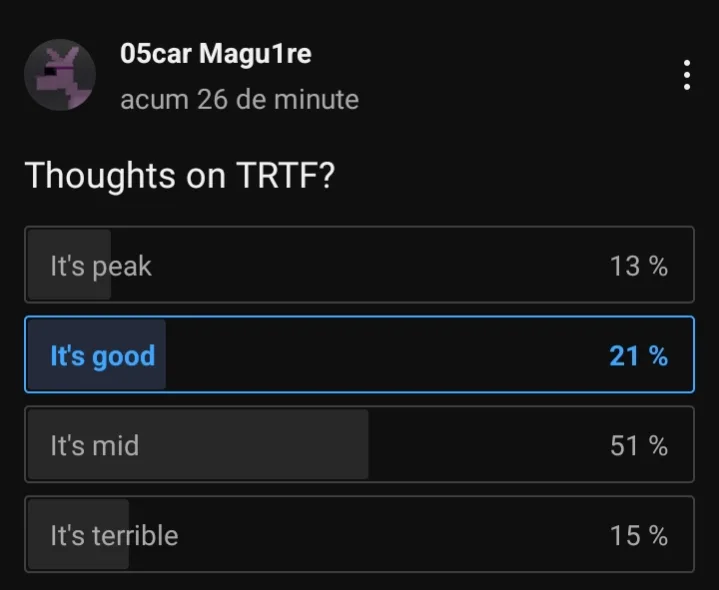This screenshot has width=719, height=590.
Task: Open 05car Magu1re's purple profile avatar
Action: [60, 75]
